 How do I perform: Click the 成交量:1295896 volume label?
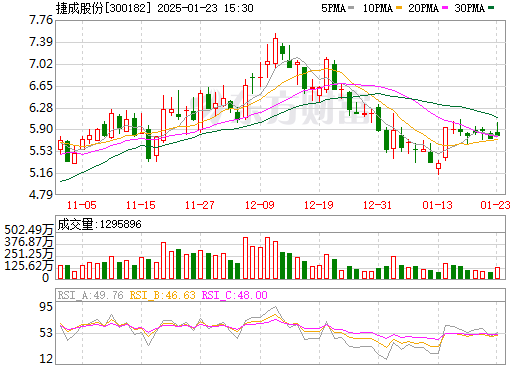(x=99, y=224)
